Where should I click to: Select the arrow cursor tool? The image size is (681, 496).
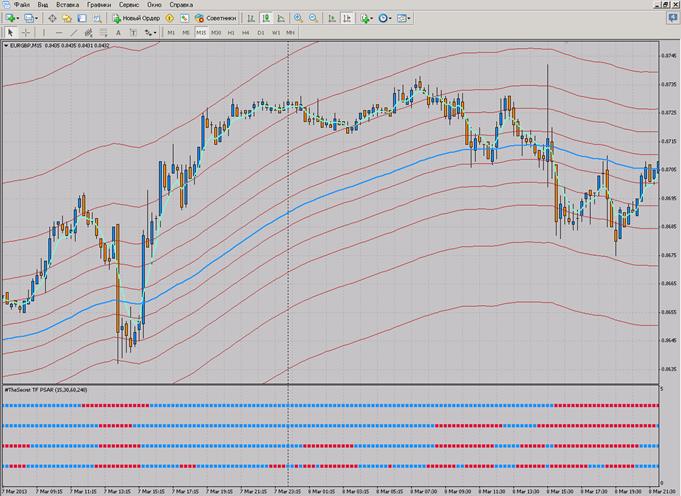point(11,33)
